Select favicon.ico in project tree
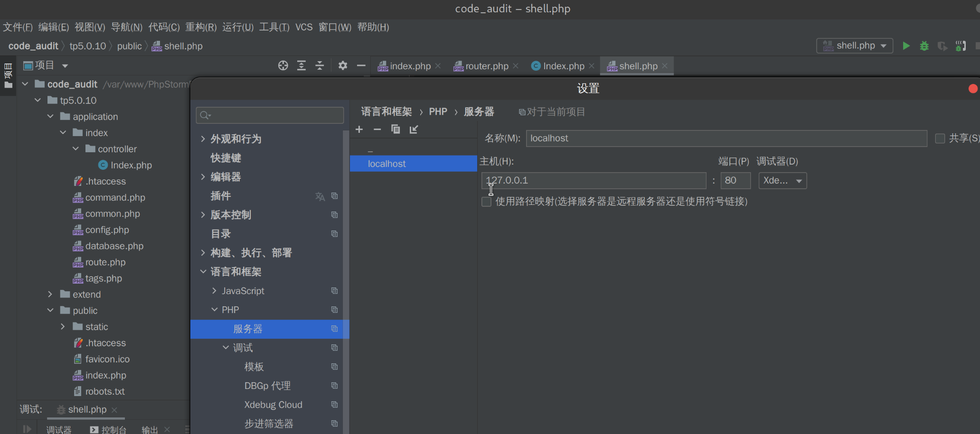Image resolution: width=980 pixels, height=434 pixels. [x=107, y=359]
